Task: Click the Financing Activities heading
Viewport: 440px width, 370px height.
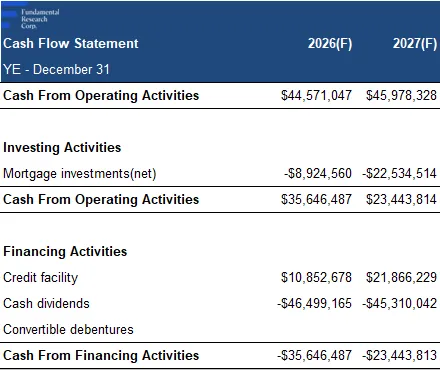Action: coord(65,251)
